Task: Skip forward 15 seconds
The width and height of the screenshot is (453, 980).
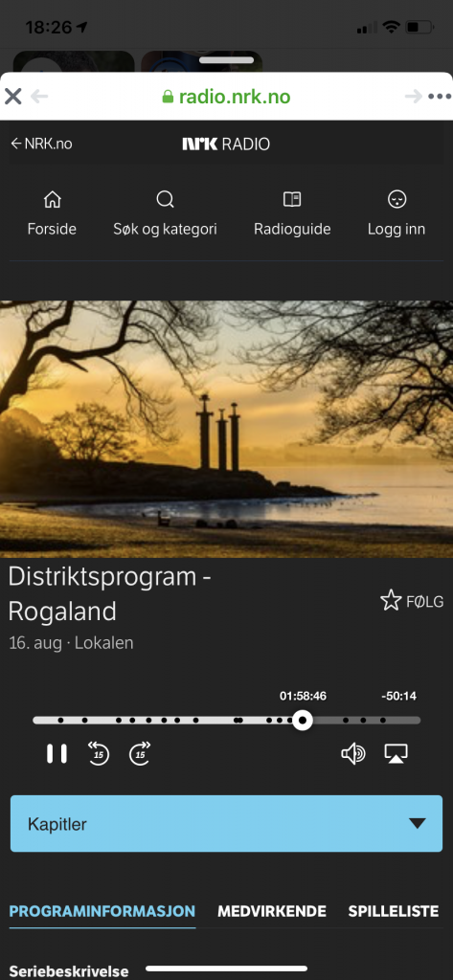Action: click(140, 753)
